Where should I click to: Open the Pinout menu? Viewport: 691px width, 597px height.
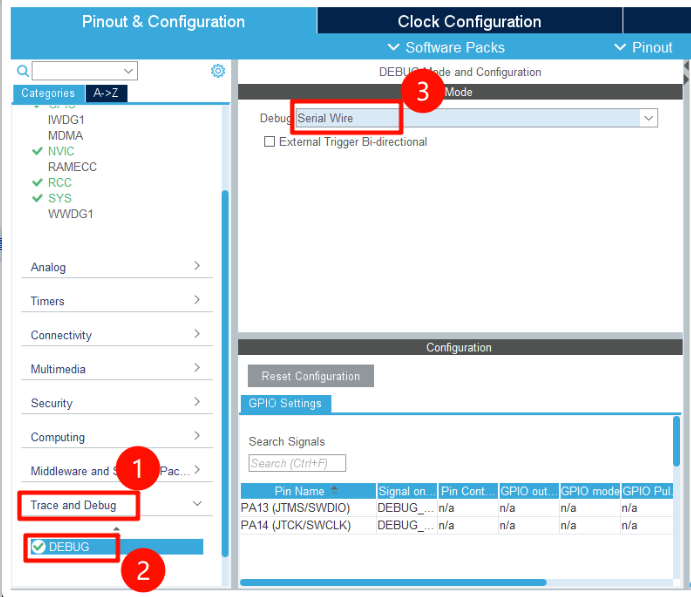pos(643,47)
